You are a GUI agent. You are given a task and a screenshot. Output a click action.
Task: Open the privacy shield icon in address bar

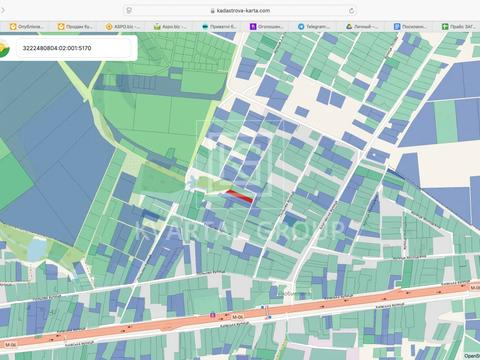pyautogui.click(x=129, y=10)
